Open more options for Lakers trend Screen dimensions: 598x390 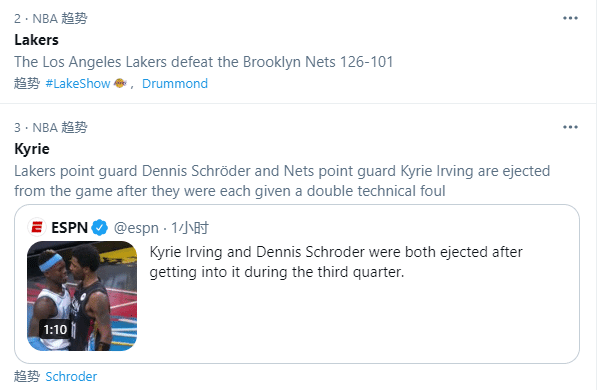tap(570, 18)
